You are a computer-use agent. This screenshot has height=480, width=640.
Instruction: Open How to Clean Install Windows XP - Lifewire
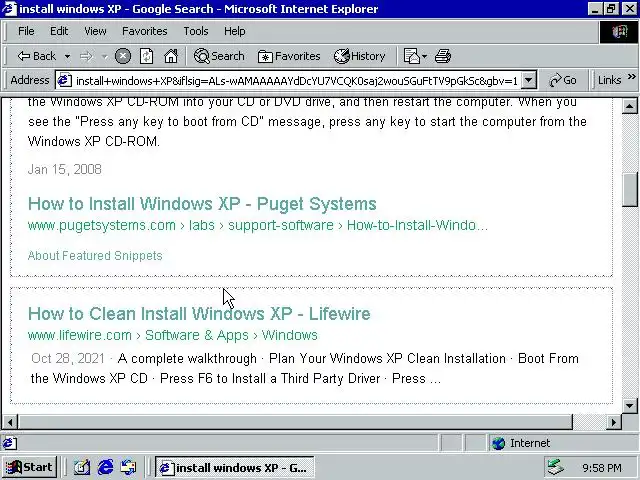[199, 314]
